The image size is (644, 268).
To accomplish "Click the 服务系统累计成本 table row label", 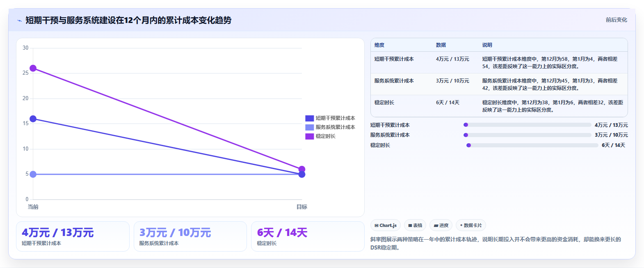I will click(394, 81).
